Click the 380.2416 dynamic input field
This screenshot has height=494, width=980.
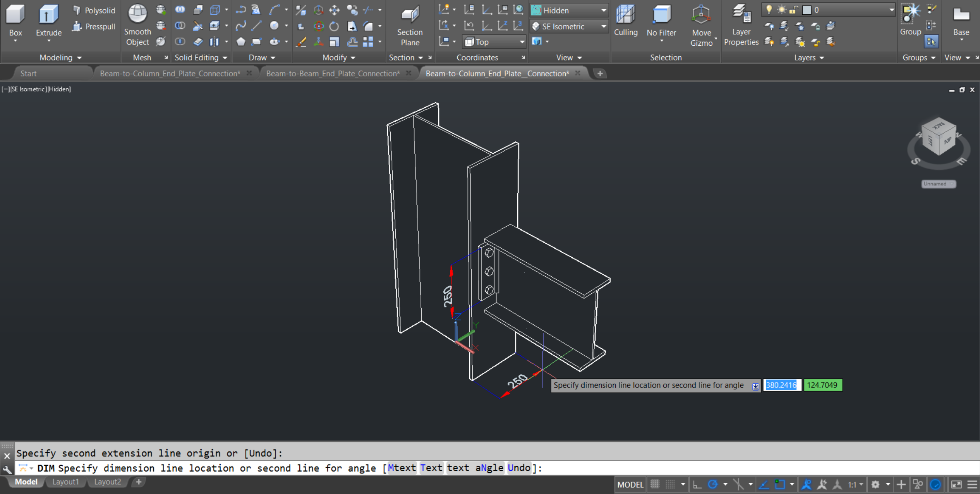781,385
